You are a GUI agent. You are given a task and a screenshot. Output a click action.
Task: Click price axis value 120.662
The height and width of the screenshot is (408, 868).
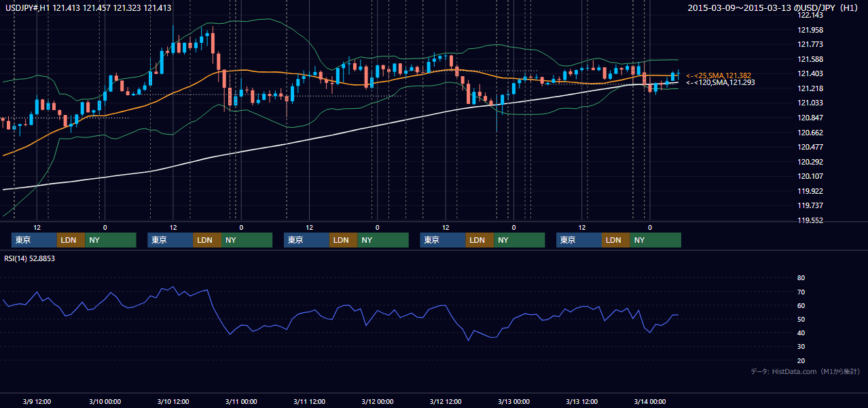point(810,133)
